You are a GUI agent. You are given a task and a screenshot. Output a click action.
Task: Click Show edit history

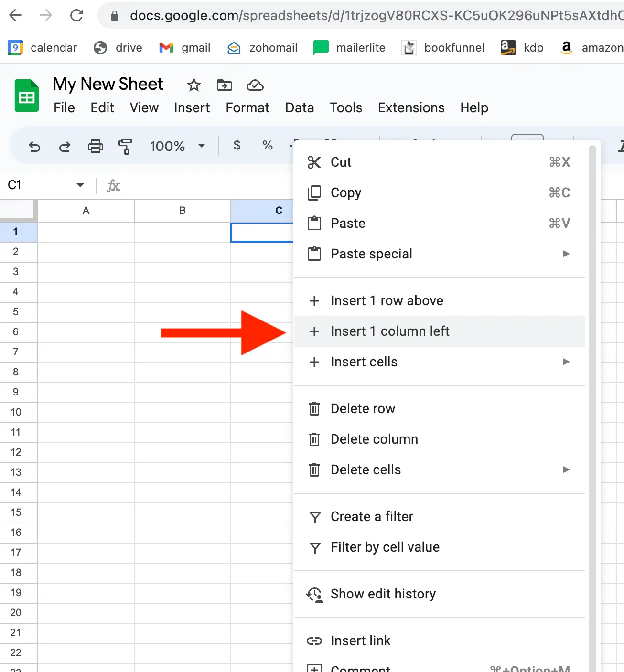pyautogui.click(x=383, y=594)
